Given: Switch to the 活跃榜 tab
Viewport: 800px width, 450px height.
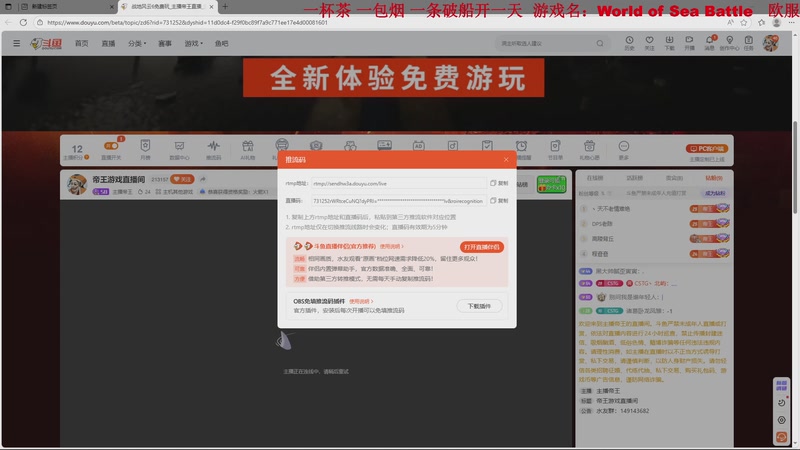Looking at the screenshot, I should coord(634,178).
